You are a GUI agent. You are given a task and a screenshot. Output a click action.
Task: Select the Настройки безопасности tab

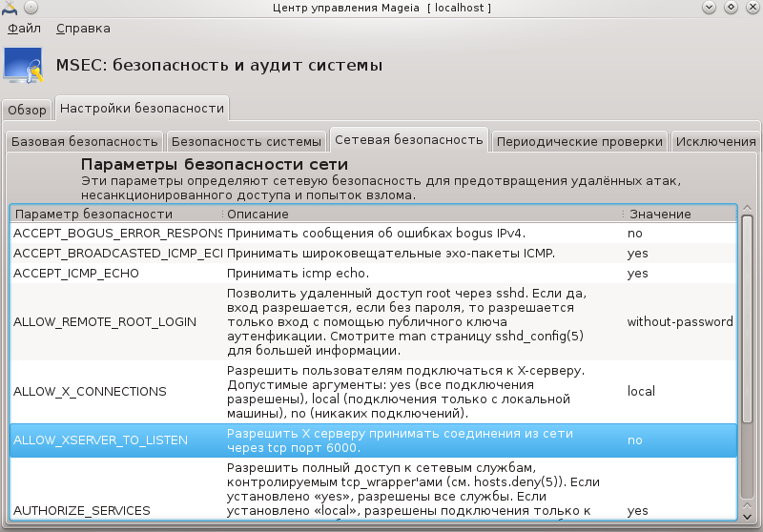tap(142, 108)
